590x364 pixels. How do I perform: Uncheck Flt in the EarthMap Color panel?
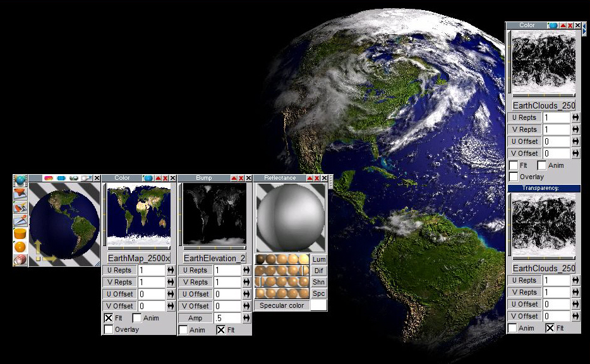[109, 318]
